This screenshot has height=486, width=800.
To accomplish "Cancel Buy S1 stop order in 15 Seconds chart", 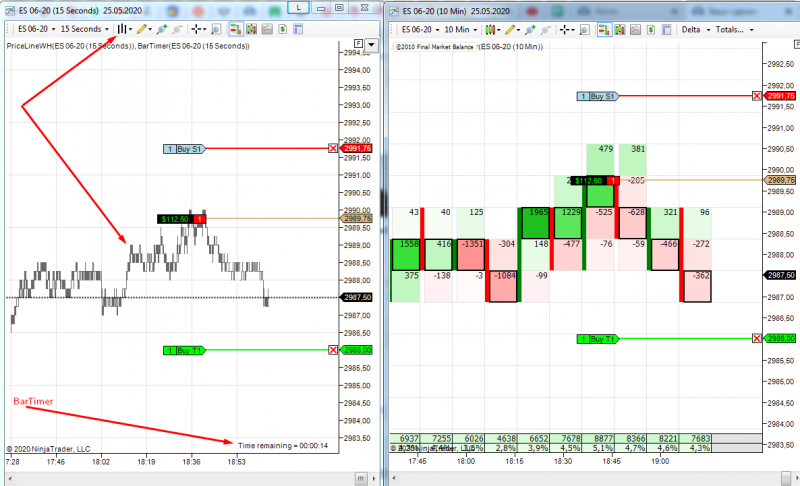I will (x=333, y=148).
